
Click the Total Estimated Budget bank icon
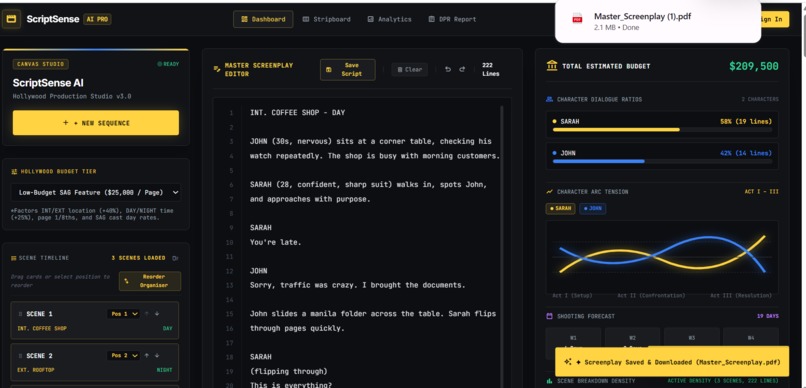pyautogui.click(x=552, y=66)
